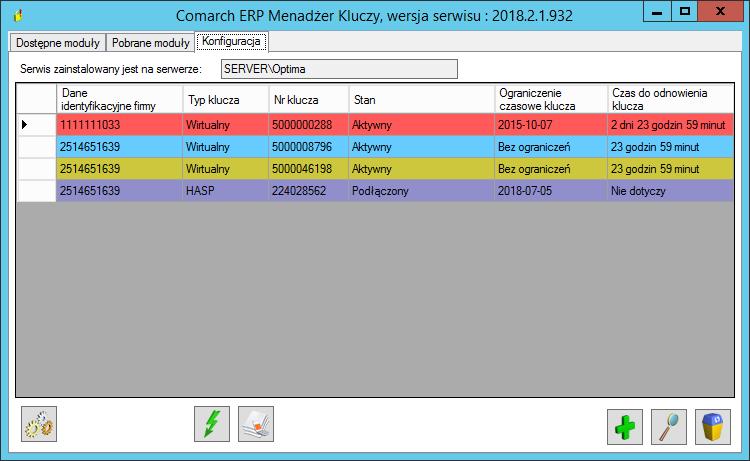Sort by Typ klucza column header
The width and height of the screenshot is (750, 461).
point(225,99)
